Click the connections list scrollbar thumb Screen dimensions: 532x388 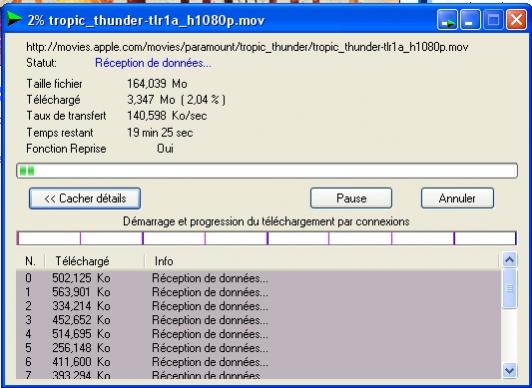510,289
